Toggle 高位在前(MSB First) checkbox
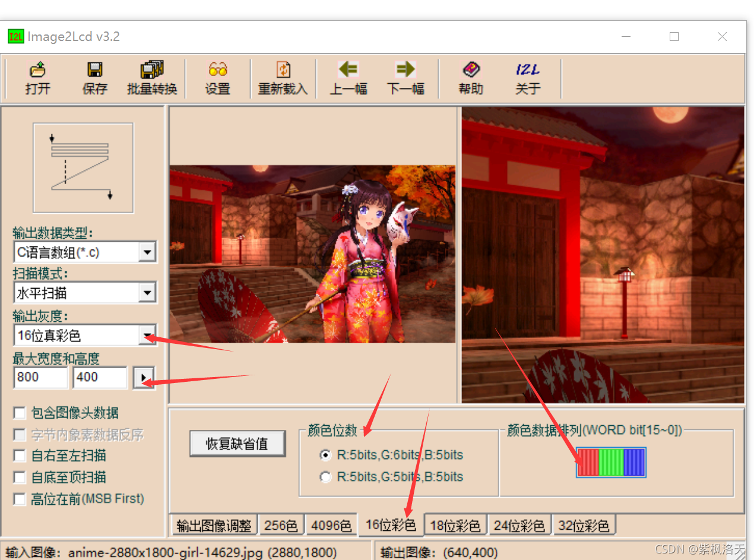The height and width of the screenshot is (560, 754). (x=20, y=498)
